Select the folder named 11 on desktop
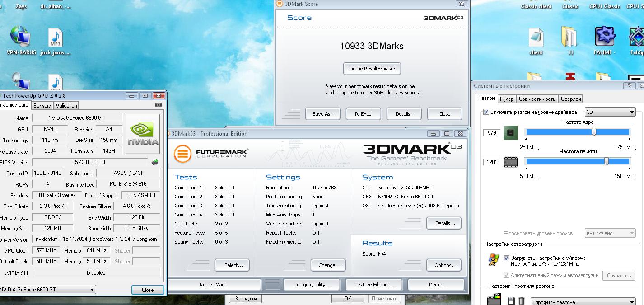 click(x=570, y=41)
